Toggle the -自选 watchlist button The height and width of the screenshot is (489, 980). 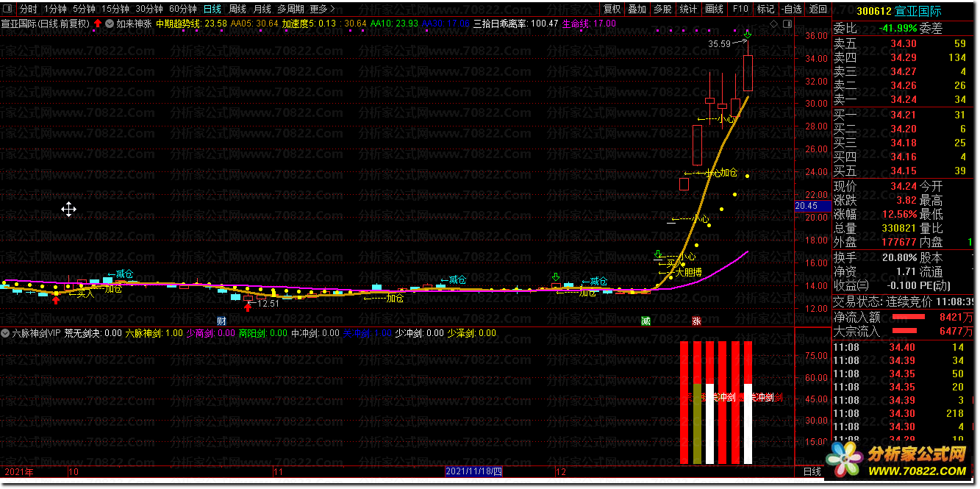pyautogui.click(x=791, y=10)
